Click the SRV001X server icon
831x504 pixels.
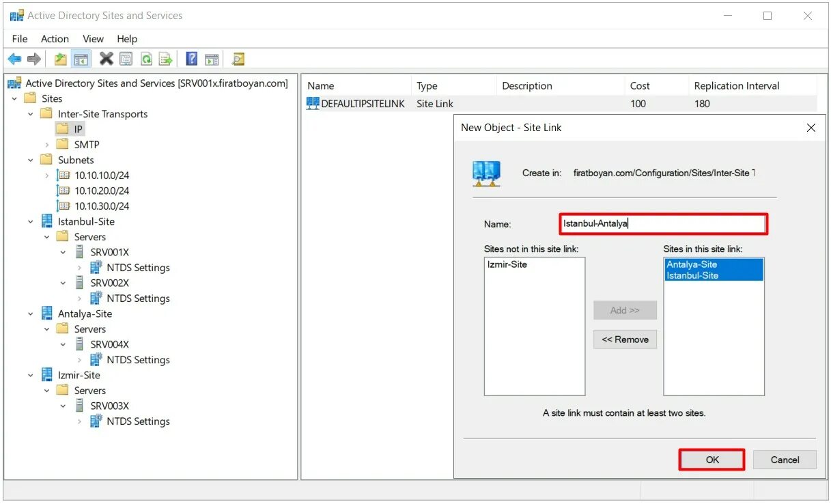coord(80,252)
